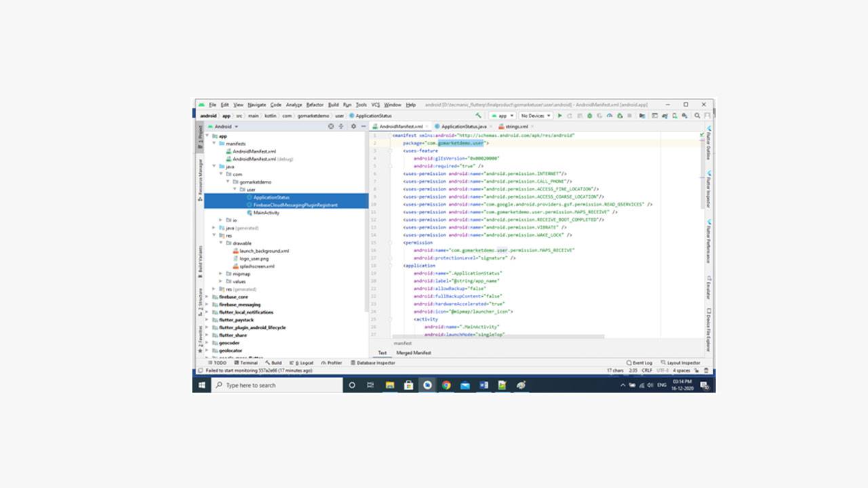This screenshot has height=488, width=868.
Task: Open project panel settings gear
Action: pos(353,127)
